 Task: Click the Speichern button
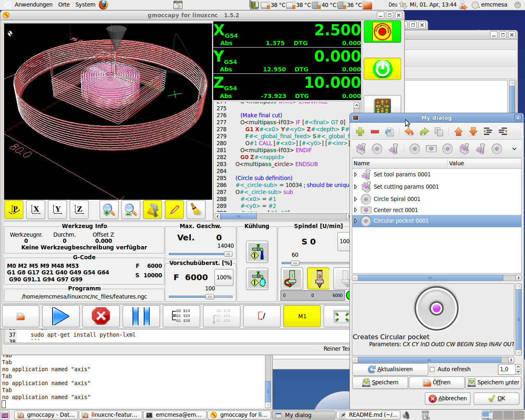380,382
